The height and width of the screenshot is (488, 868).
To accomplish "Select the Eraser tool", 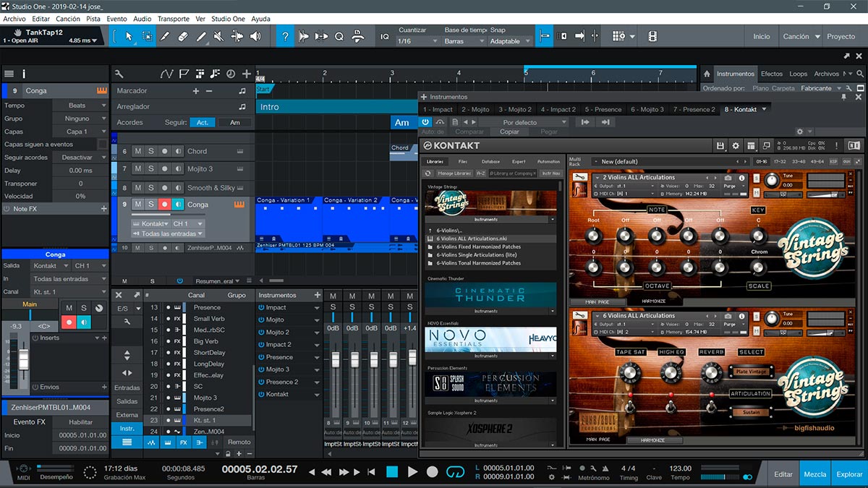I will [182, 36].
